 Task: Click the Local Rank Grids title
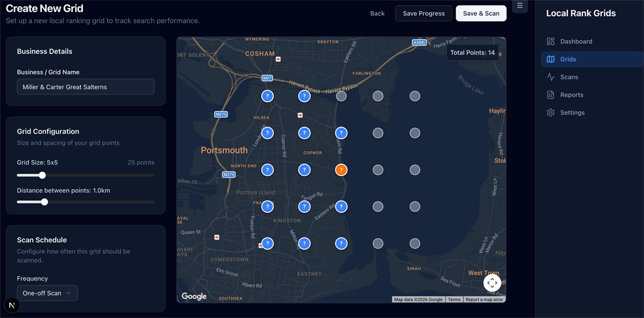(581, 13)
